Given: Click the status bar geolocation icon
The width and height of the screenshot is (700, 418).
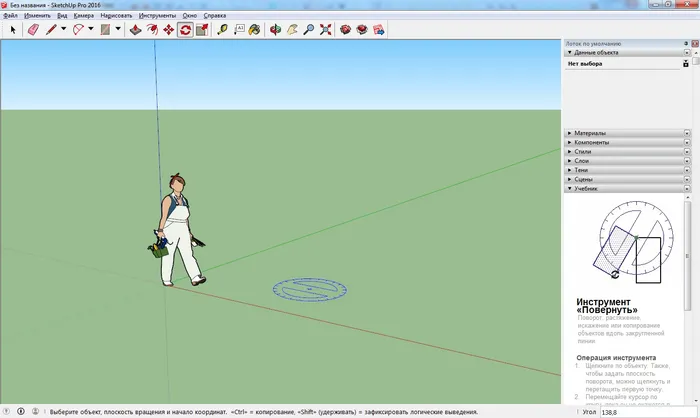Looking at the screenshot, I should (7, 411).
